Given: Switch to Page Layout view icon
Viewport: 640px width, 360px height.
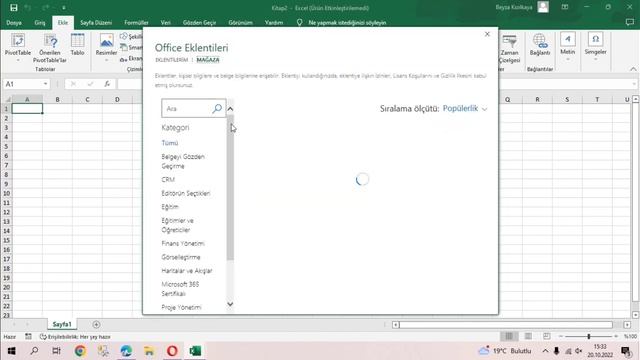Looking at the screenshot, I should click(x=528, y=336).
